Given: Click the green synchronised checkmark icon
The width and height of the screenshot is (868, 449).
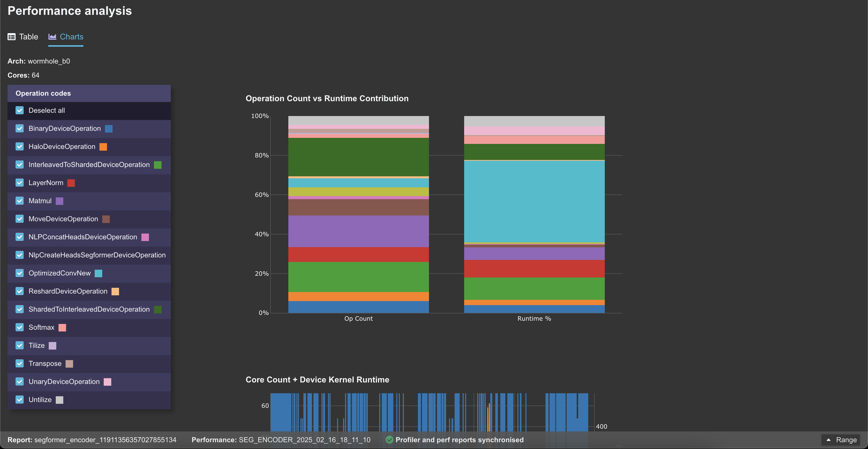Looking at the screenshot, I should point(390,439).
